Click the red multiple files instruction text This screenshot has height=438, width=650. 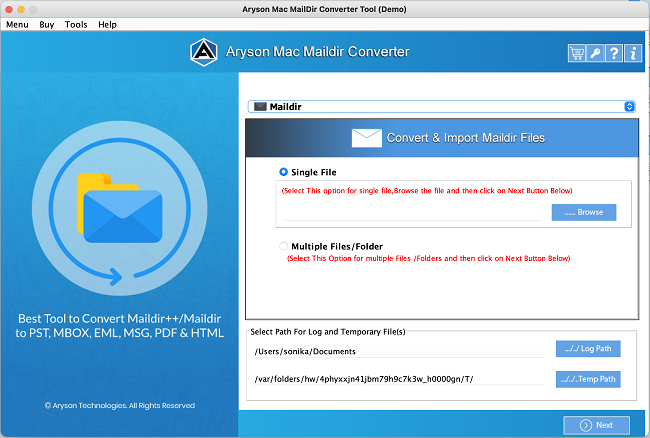point(429,258)
